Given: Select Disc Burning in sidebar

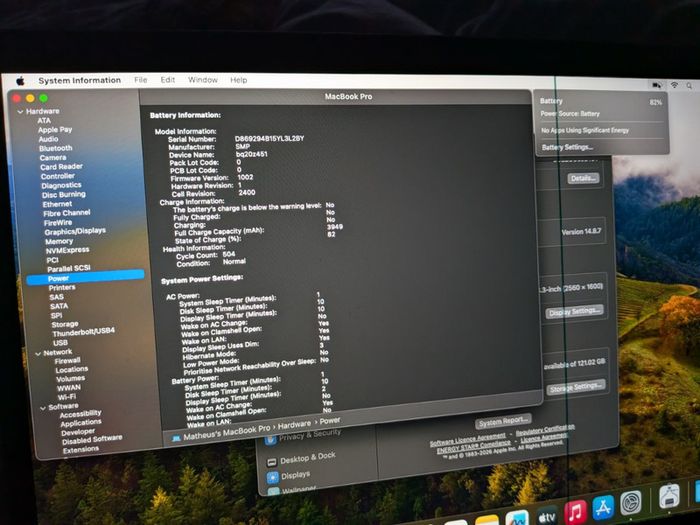Looking at the screenshot, I should 63,195.
